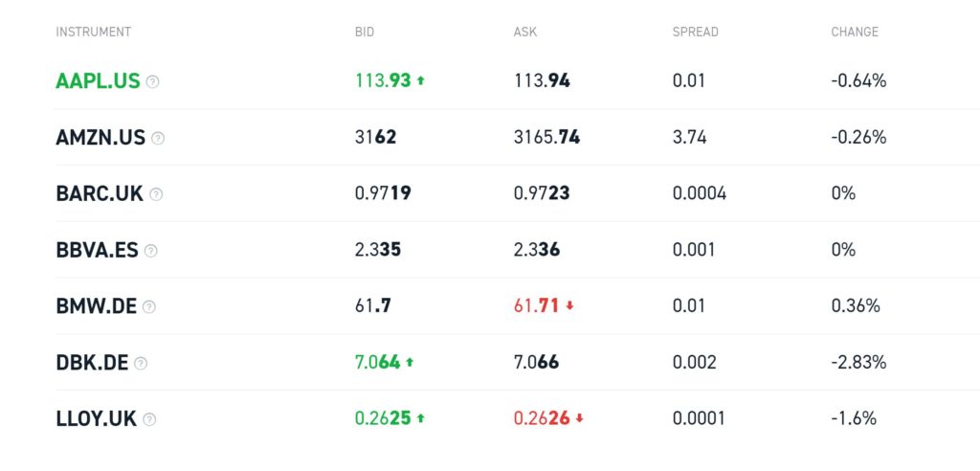The width and height of the screenshot is (980, 471).
Task: Sort by the CHANGE column header
Action: (855, 32)
